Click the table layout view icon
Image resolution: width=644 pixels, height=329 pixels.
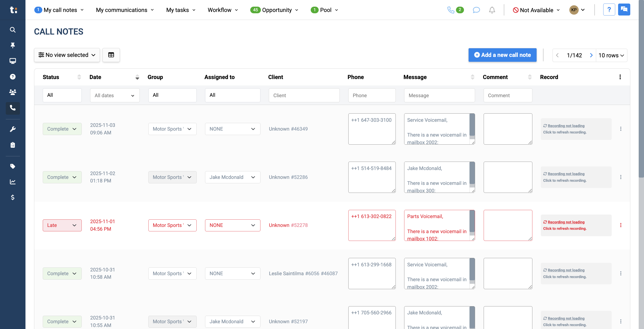[x=111, y=55]
